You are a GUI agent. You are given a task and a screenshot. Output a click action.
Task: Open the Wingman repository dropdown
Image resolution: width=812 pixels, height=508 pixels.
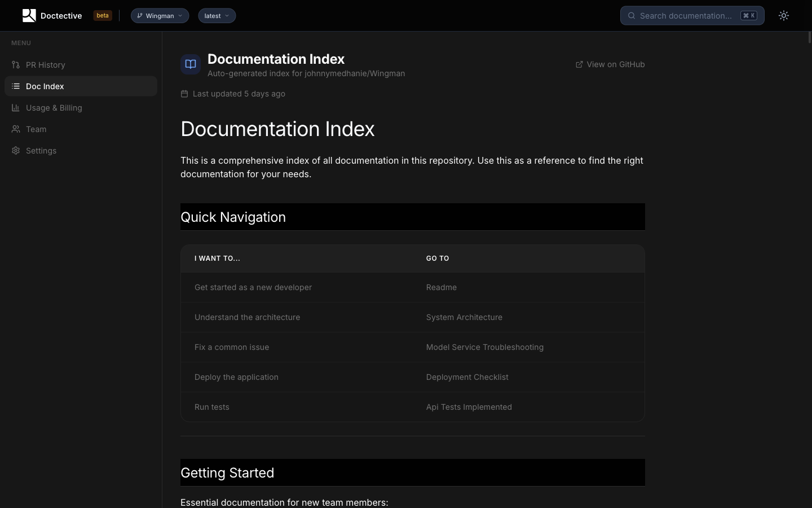pyautogui.click(x=160, y=16)
